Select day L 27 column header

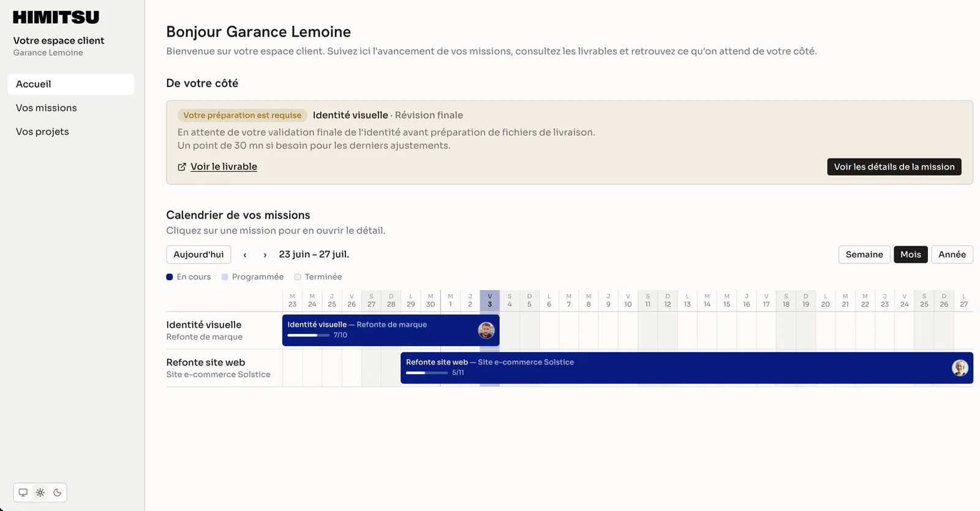963,300
